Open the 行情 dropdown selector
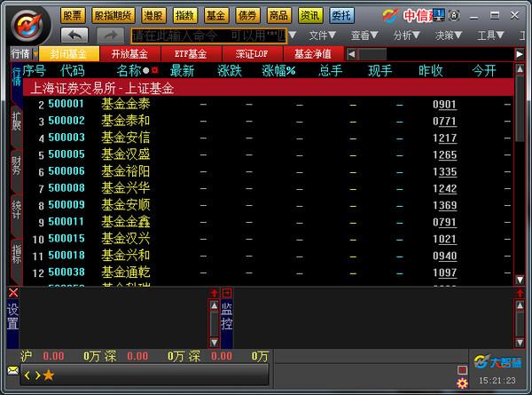Viewport: 532px width, 395px height. [x=24, y=53]
